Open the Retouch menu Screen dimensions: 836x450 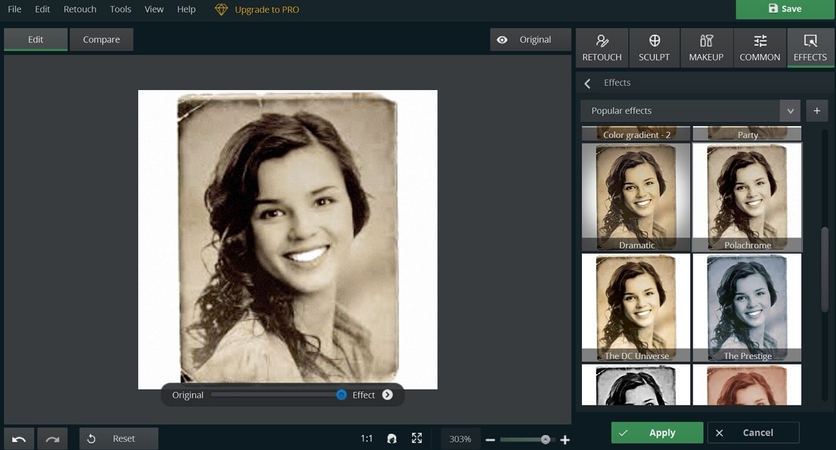click(80, 9)
